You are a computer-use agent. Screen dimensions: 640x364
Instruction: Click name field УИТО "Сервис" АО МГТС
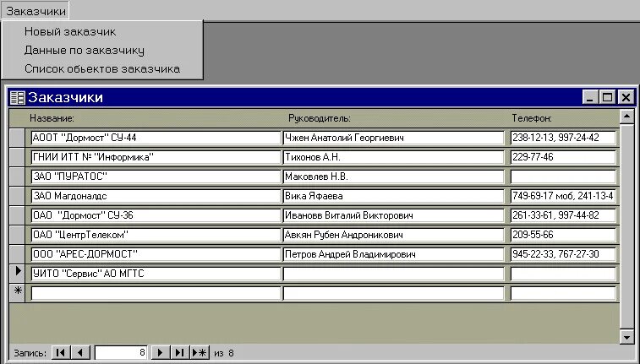(x=156, y=274)
